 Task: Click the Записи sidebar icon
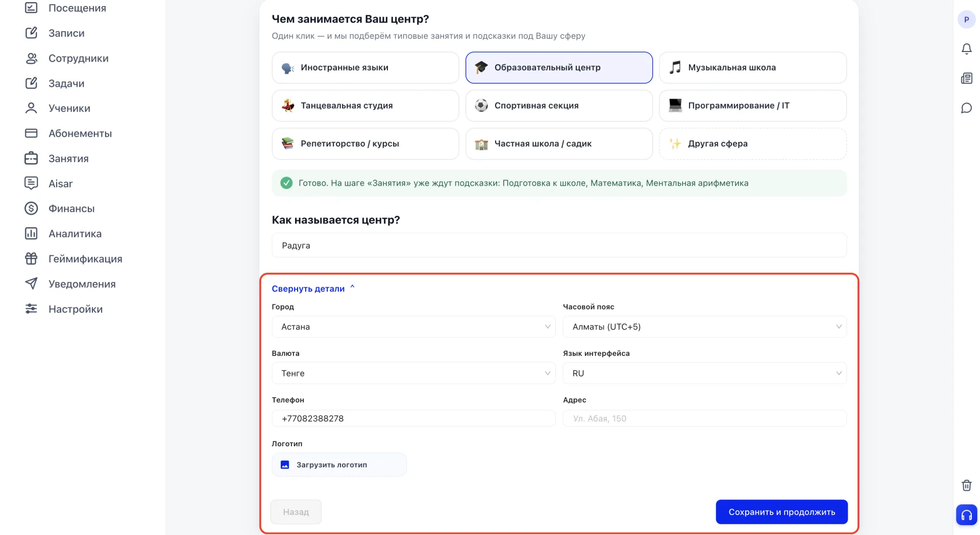tap(31, 33)
